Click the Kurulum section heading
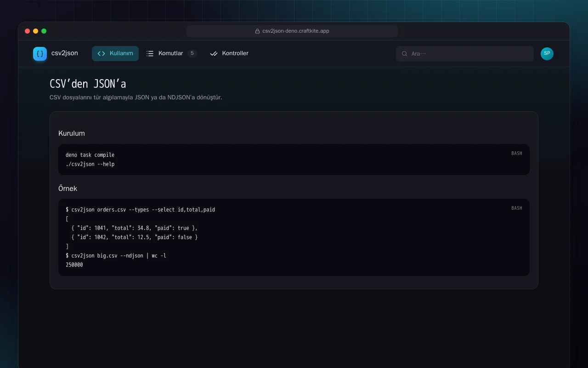The image size is (588, 368). coord(72,133)
